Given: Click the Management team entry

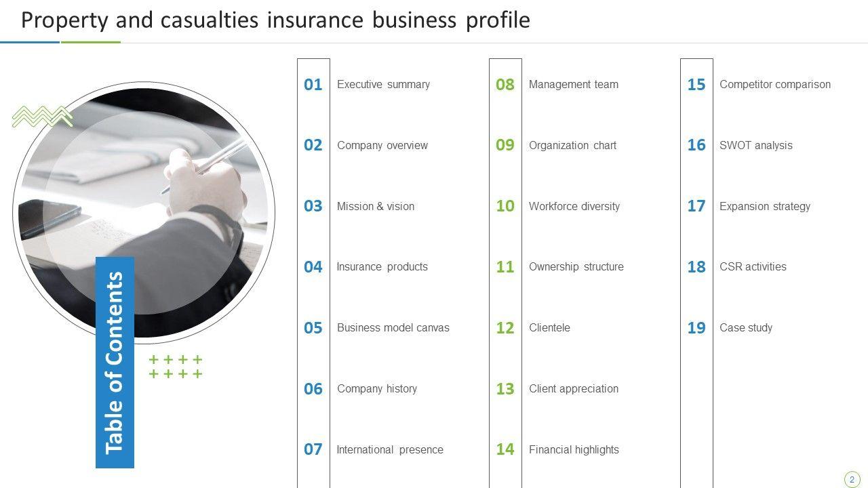Looking at the screenshot, I should coord(573,85).
